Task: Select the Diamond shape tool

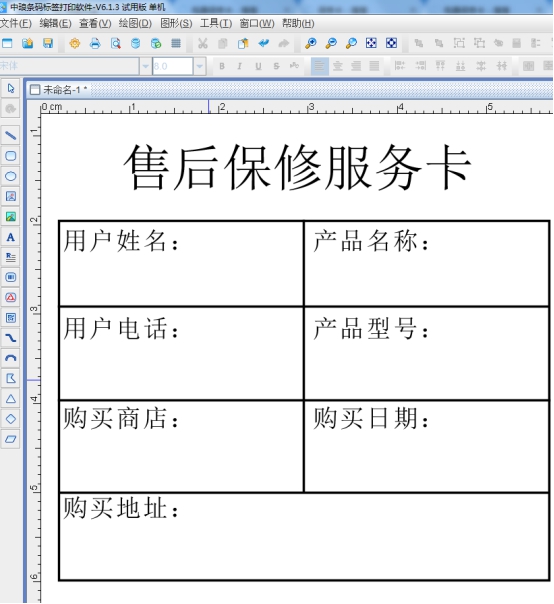Action: pos(11,419)
